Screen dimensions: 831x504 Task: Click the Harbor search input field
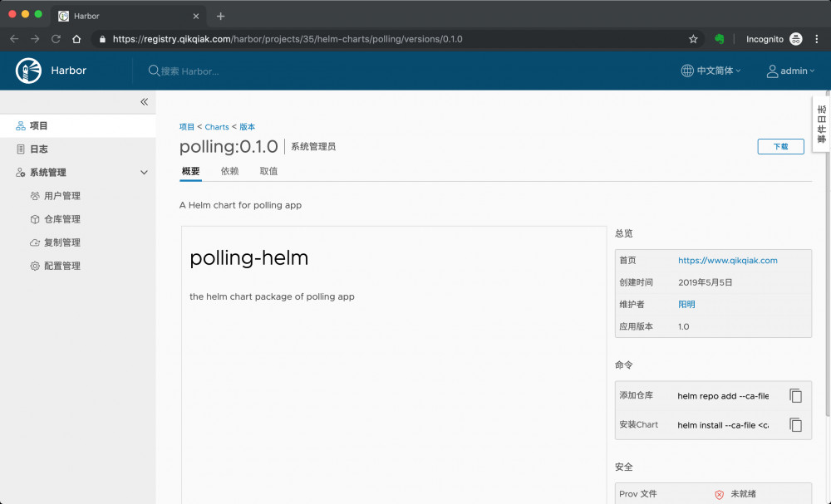[199, 71]
